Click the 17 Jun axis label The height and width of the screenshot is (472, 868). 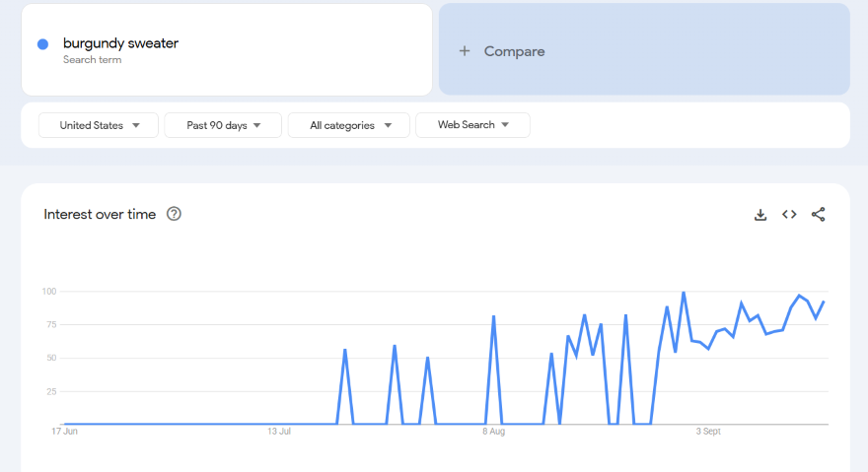tap(64, 432)
